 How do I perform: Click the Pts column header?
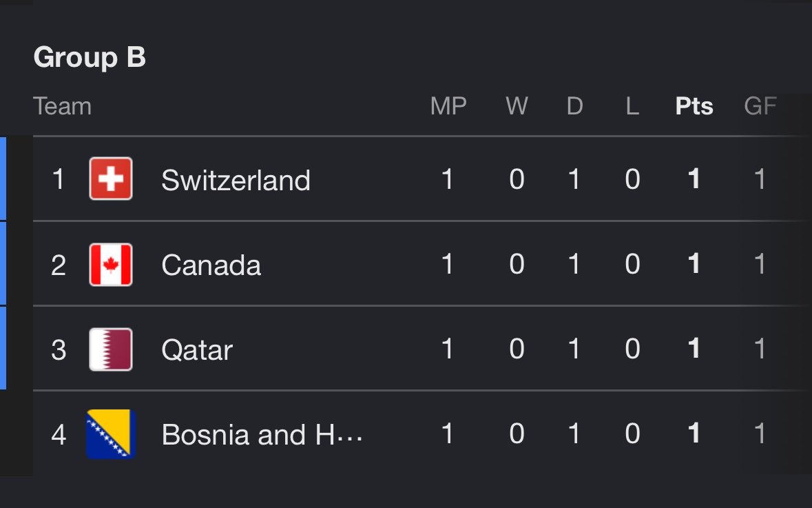coord(694,106)
